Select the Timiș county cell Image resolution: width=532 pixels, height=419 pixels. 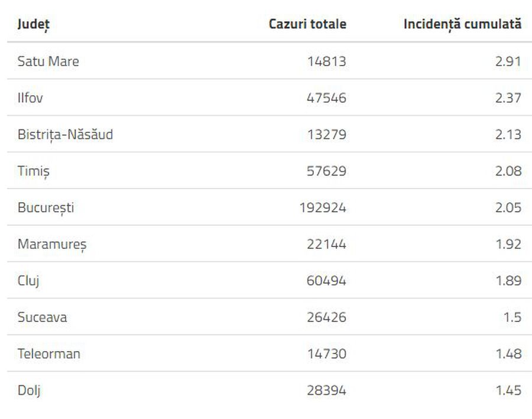click(33, 171)
